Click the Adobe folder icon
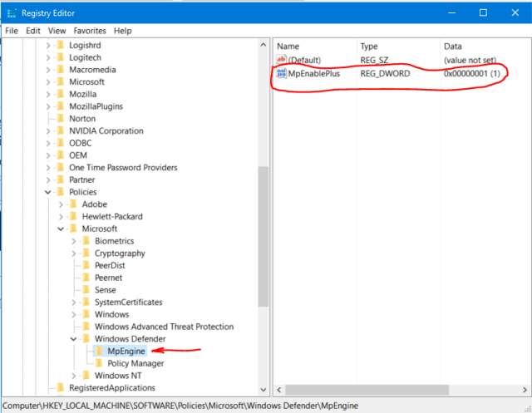The image size is (532, 413). tap(73, 204)
